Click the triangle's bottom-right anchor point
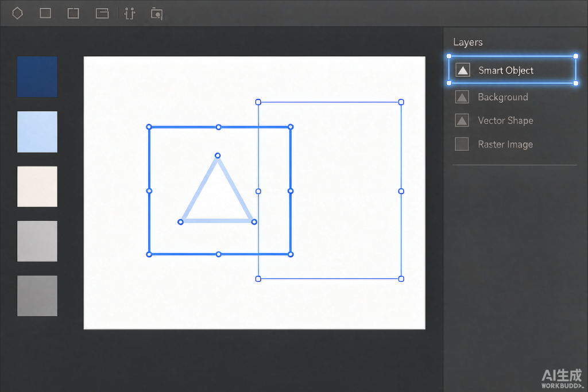This screenshot has width=588, height=392. point(254,222)
